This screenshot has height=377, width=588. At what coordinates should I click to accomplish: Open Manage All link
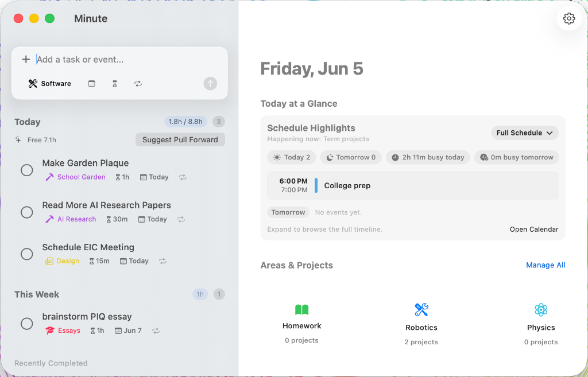tap(546, 265)
